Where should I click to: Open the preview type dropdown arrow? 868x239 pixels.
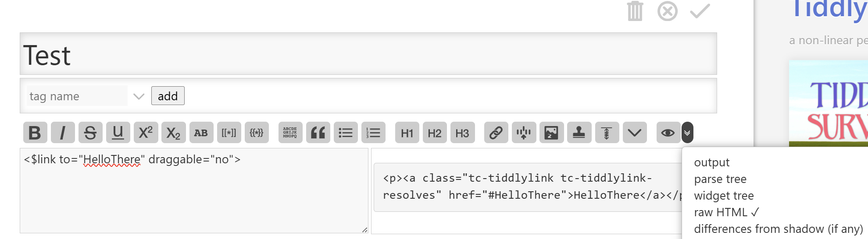tap(687, 133)
